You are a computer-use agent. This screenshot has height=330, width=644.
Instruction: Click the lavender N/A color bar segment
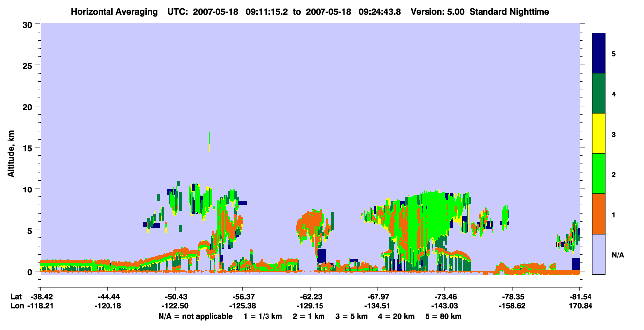tap(599, 254)
